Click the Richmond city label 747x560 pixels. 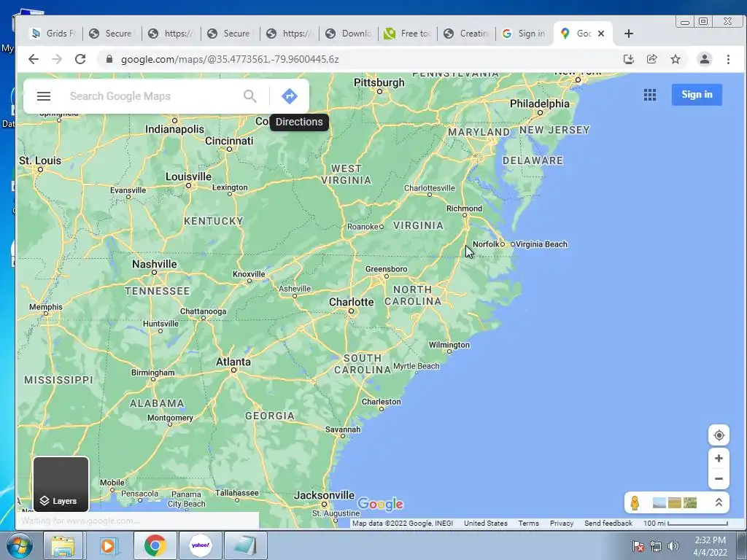(x=464, y=208)
